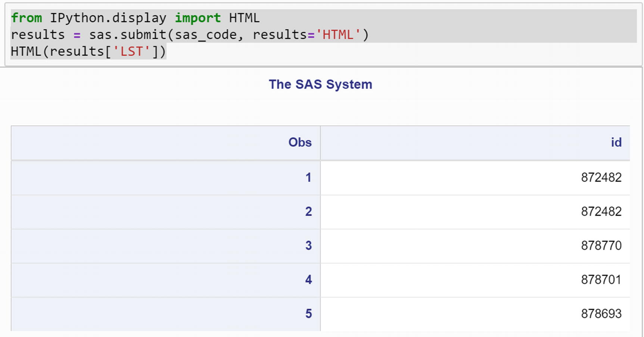Click the sas.submit code line

pos(190,35)
